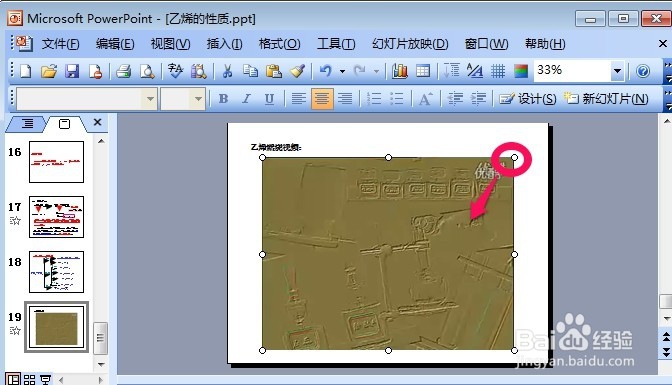Open Color/Grayscale icon
Screen dimensions: 672x385
click(x=521, y=71)
